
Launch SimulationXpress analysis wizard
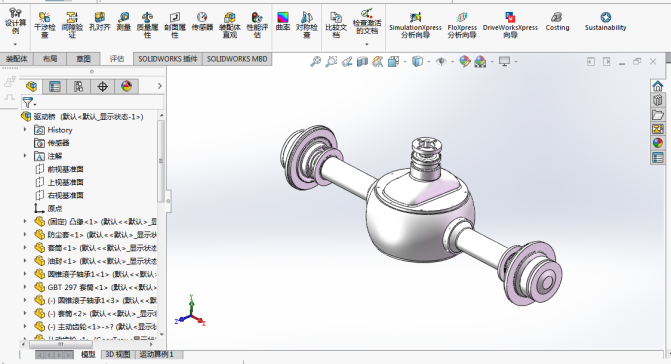(415, 25)
